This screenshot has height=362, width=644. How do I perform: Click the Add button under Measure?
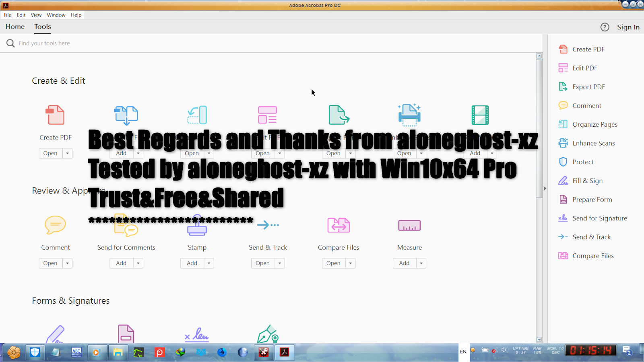point(405,263)
